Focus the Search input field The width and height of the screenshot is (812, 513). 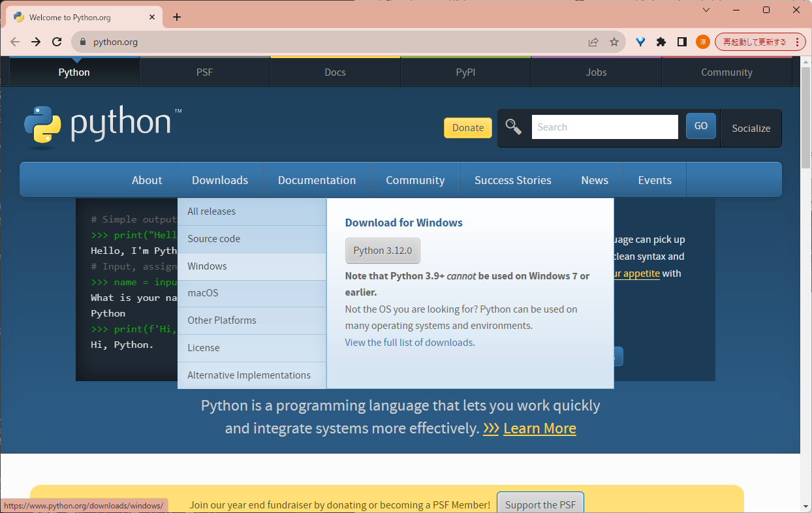(604, 127)
